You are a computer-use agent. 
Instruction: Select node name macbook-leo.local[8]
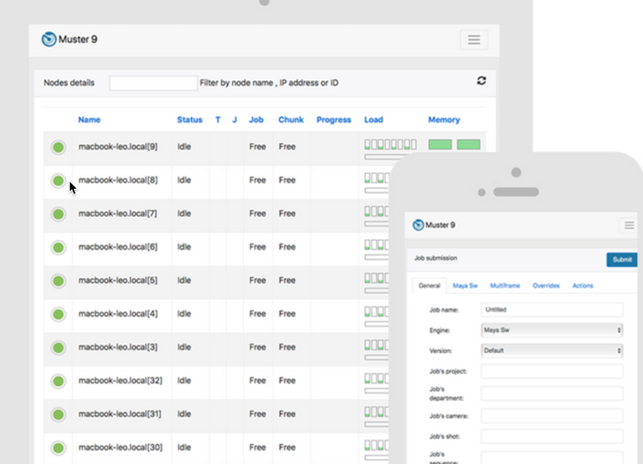(118, 180)
